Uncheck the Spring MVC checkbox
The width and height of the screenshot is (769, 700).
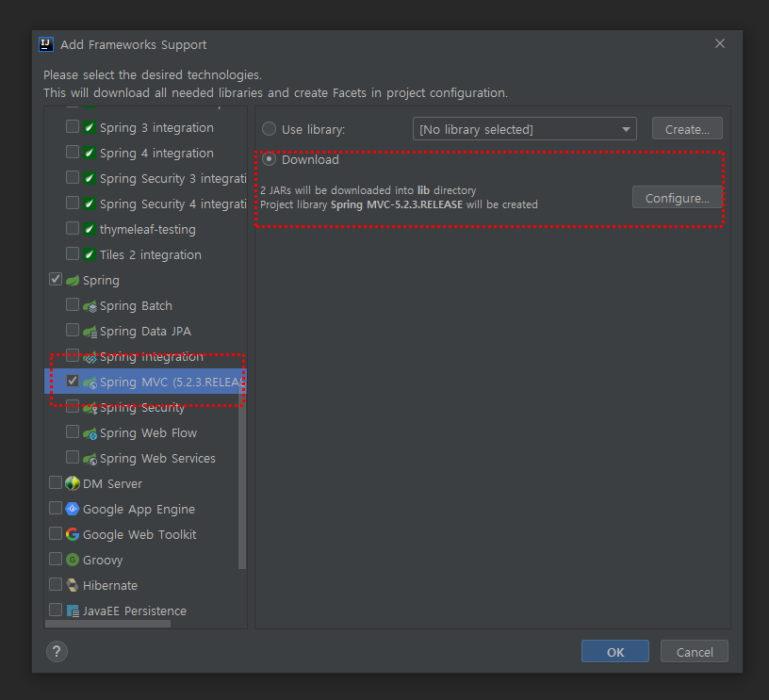[x=73, y=381]
